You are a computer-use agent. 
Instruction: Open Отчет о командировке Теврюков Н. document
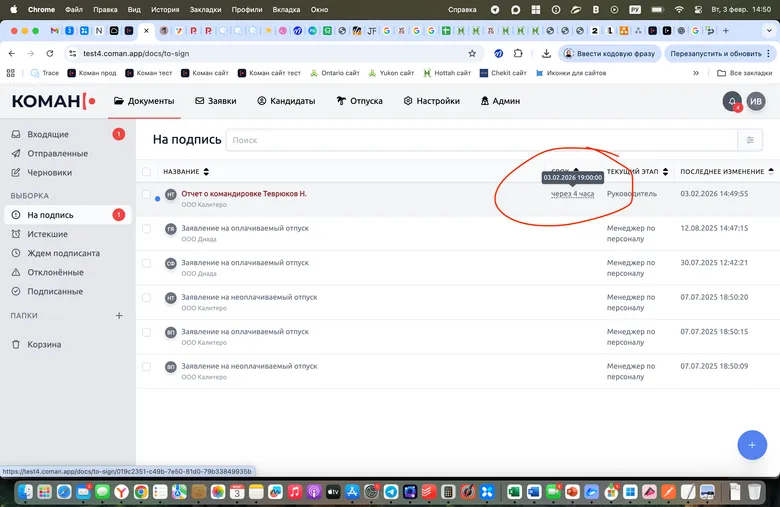[243, 193]
